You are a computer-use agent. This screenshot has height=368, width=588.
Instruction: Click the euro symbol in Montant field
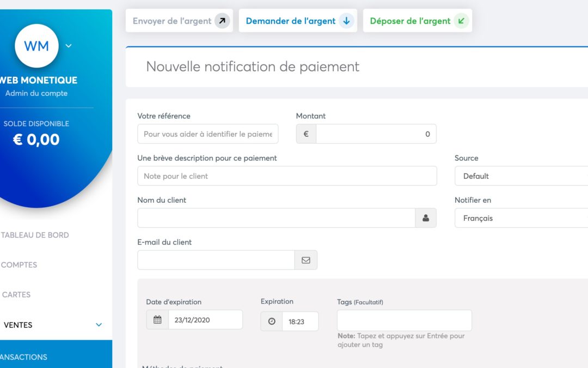click(x=306, y=134)
